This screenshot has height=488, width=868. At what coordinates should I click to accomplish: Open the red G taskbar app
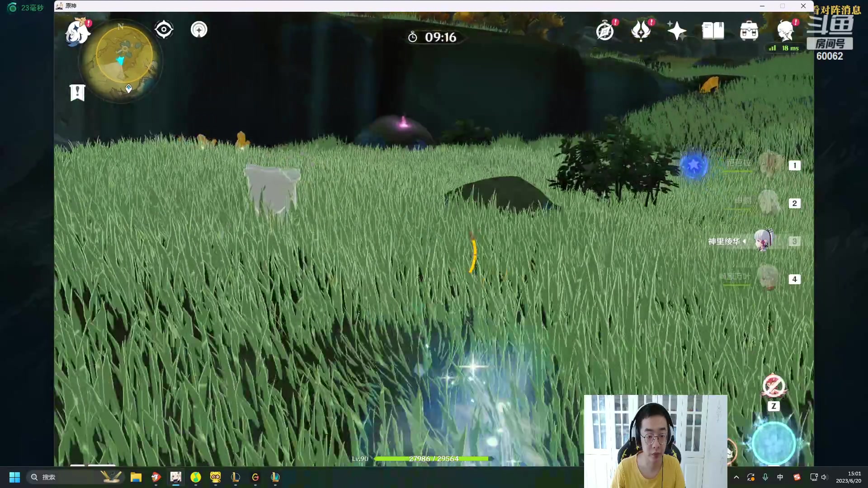(255, 477)
